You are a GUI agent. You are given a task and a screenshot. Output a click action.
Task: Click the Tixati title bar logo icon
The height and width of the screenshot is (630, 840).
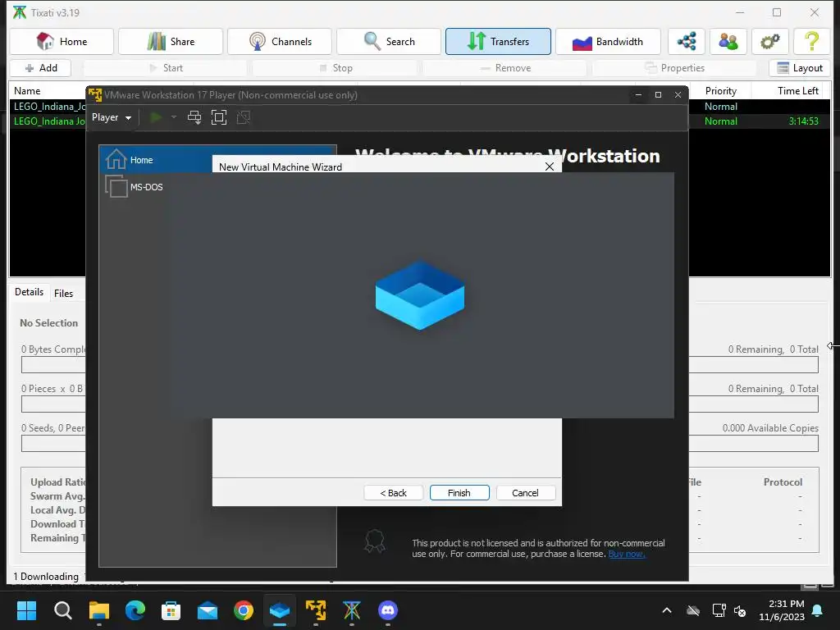click(x=20, y=12)
